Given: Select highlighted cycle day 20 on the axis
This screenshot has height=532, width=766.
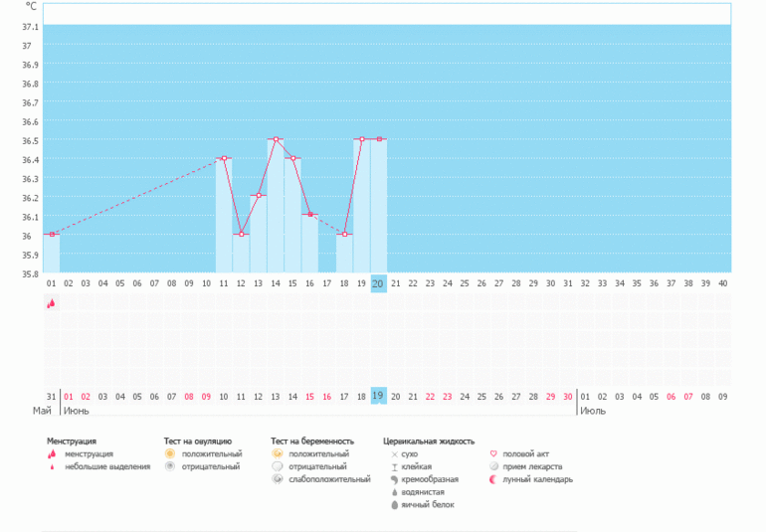Looking at the screenshot, I should click(378, 283).
